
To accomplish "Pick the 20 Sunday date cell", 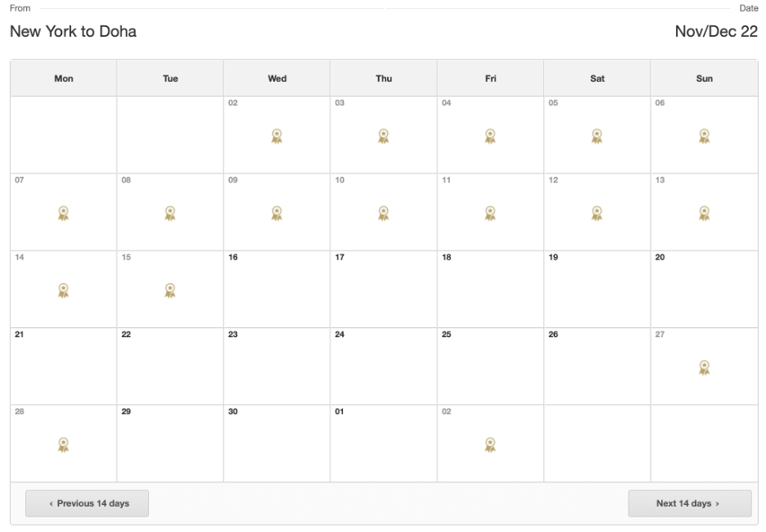I will point(704,289).
